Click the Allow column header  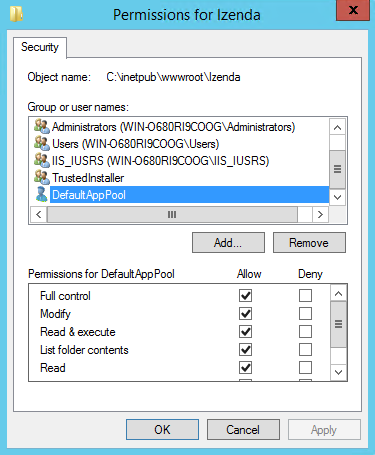(249, 274)
